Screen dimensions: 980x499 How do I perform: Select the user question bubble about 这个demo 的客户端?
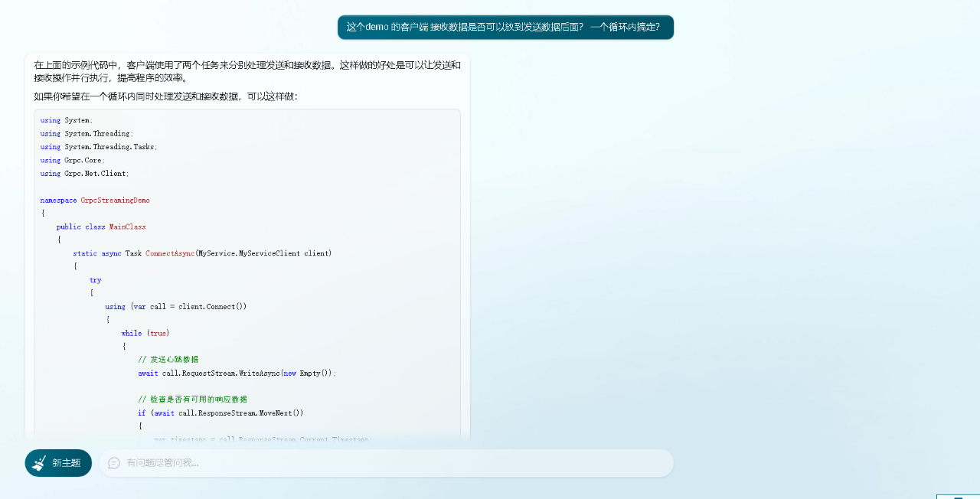[505, 27]
